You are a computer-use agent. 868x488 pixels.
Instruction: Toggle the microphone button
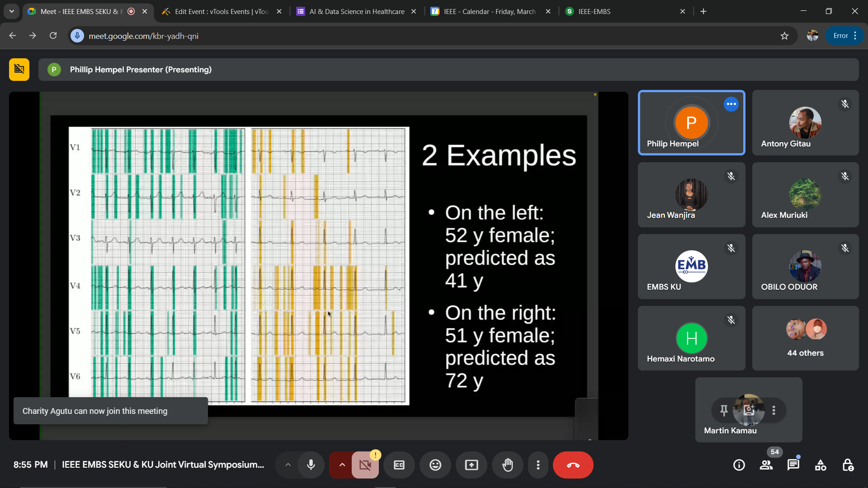click(x=311, y=465)
